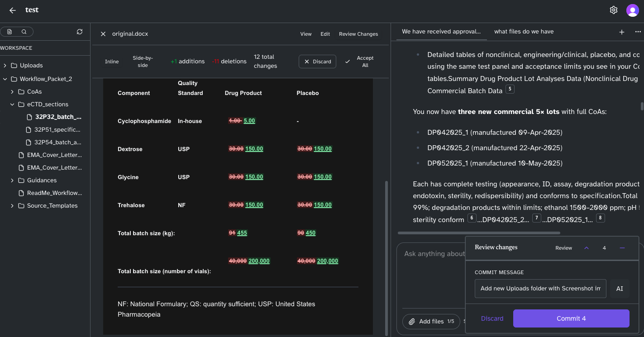Expand the CoAs folder

12,91
